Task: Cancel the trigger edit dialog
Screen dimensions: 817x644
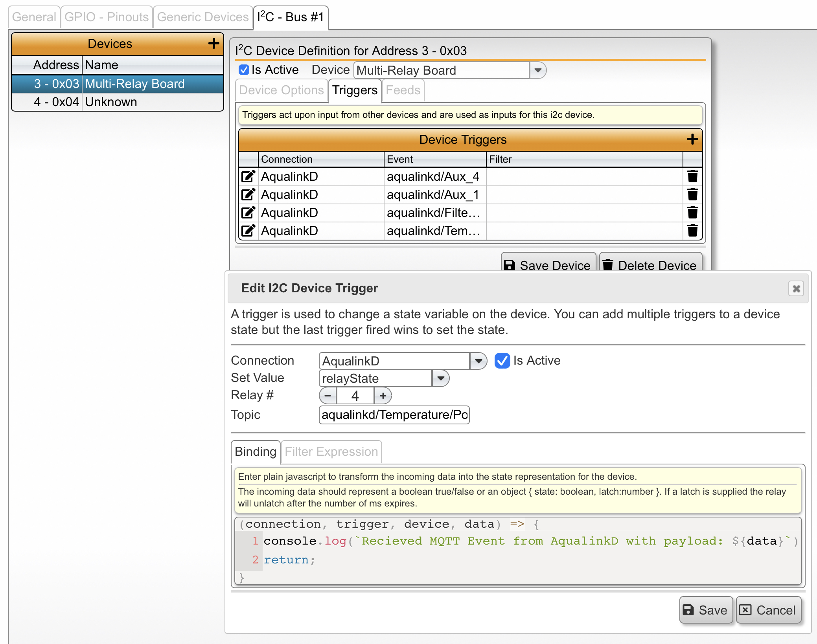Action: point(768,610)
